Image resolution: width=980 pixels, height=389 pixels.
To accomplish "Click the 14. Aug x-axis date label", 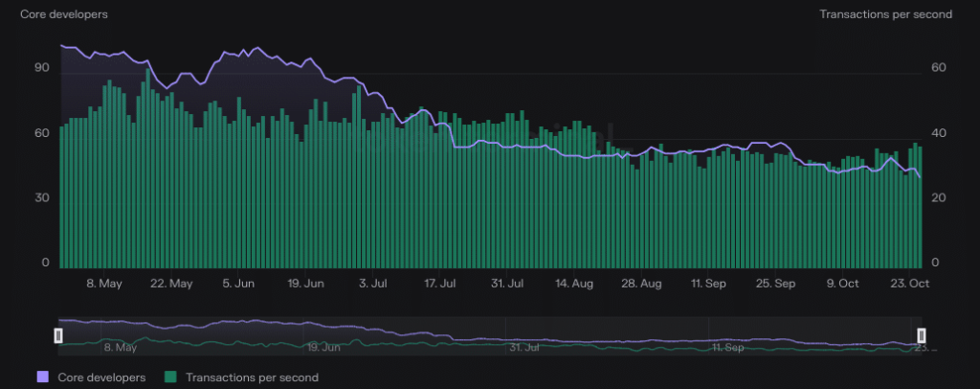I will [574, 284].
